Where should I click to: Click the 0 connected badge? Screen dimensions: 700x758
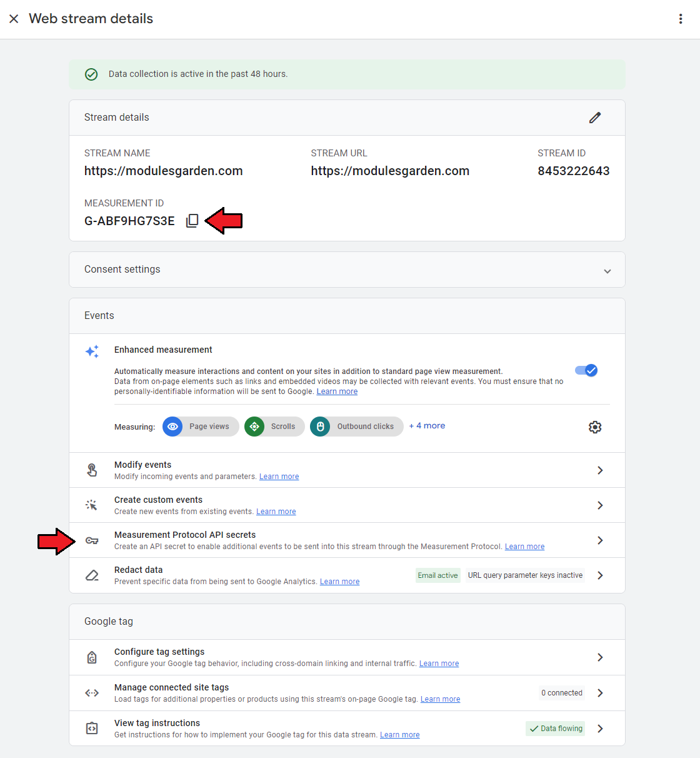[x=562, y=693]
